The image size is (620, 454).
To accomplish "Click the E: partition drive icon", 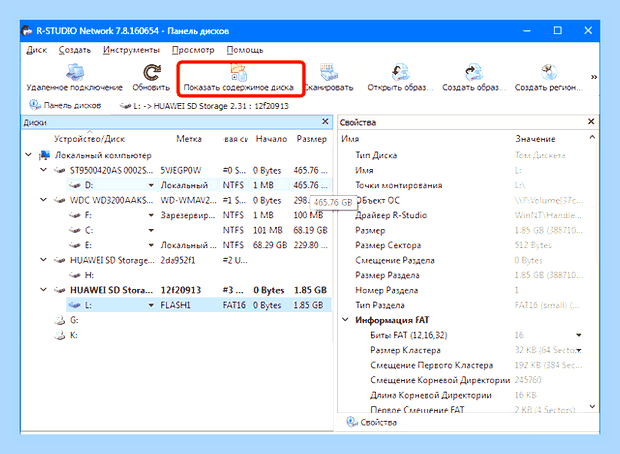I will click(74, 245).
